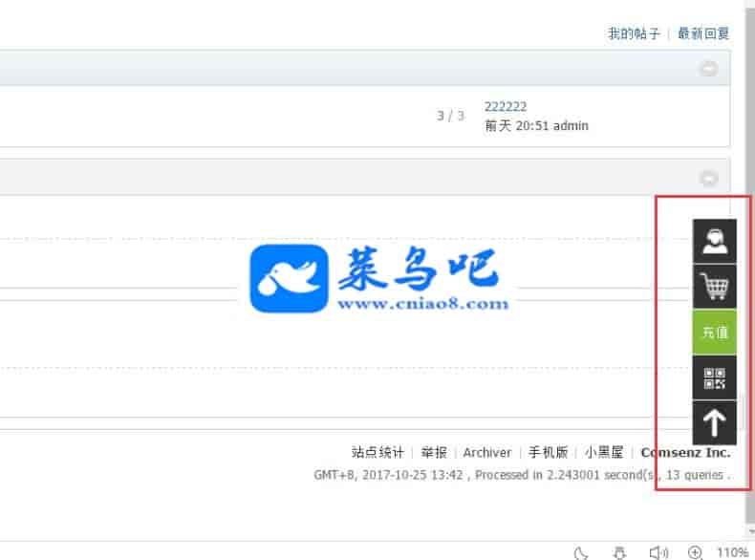
Task: Click the admin username link
Action: [x=571, y=126]
